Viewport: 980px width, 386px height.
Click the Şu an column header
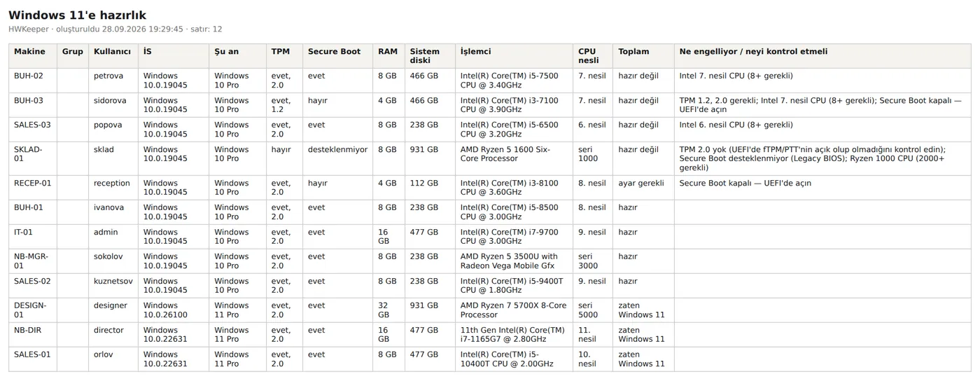coord(238,56)
